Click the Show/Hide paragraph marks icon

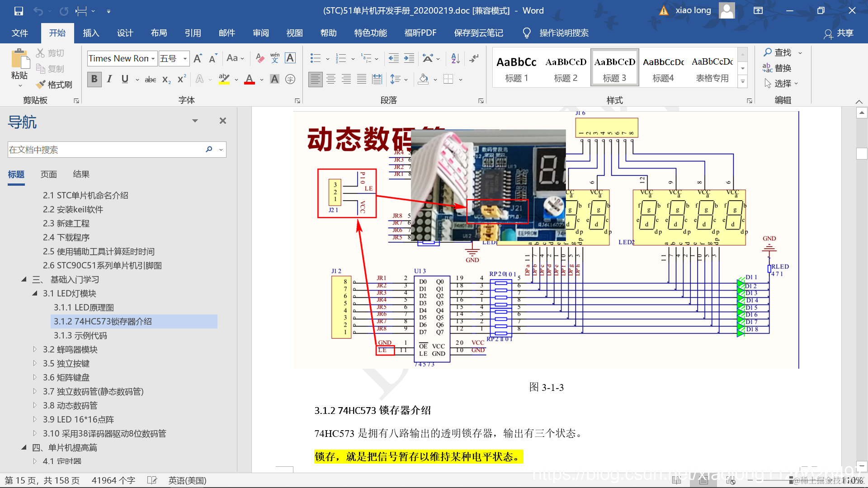[x=474, y=58]
